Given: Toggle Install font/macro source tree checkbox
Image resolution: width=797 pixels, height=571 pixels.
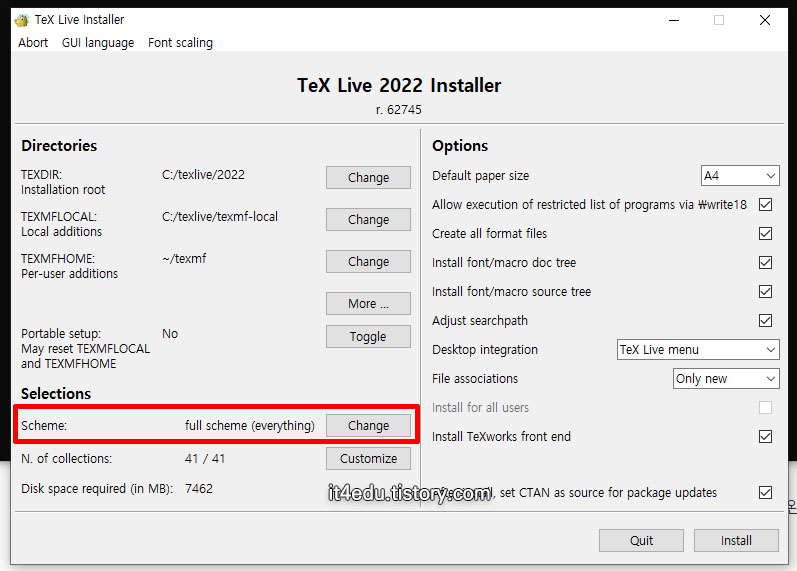Looking at the screenshot, I should 765,291.
